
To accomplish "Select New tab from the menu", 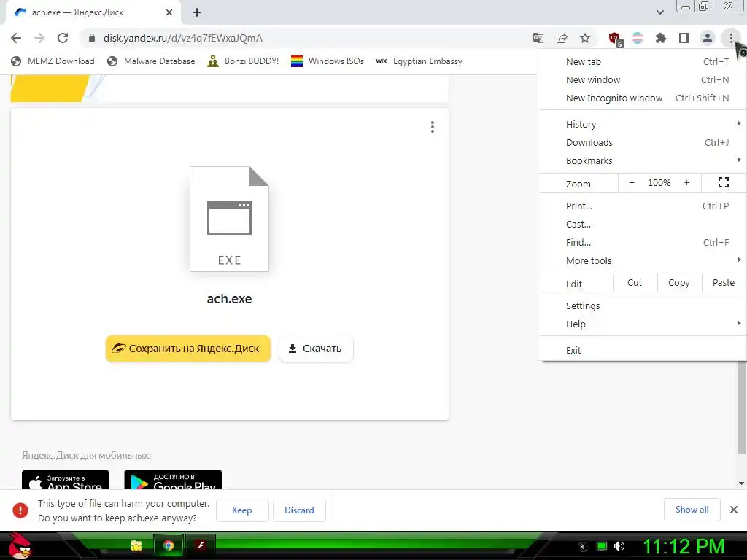I will (642, 61).
